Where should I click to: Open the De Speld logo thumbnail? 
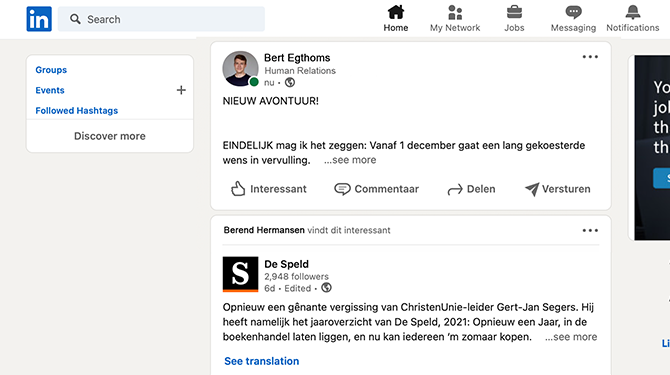pyautogui.click(x=240, y=274)
